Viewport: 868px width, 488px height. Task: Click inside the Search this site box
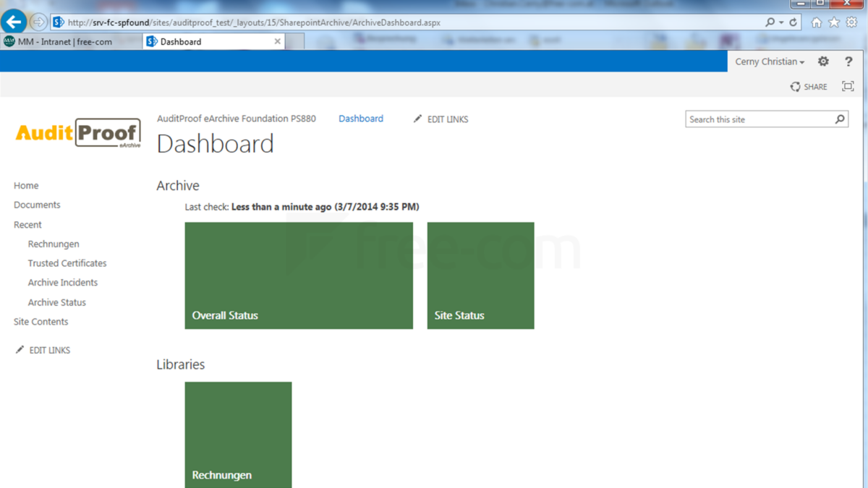pyautogui.click(x=752, y=119)
